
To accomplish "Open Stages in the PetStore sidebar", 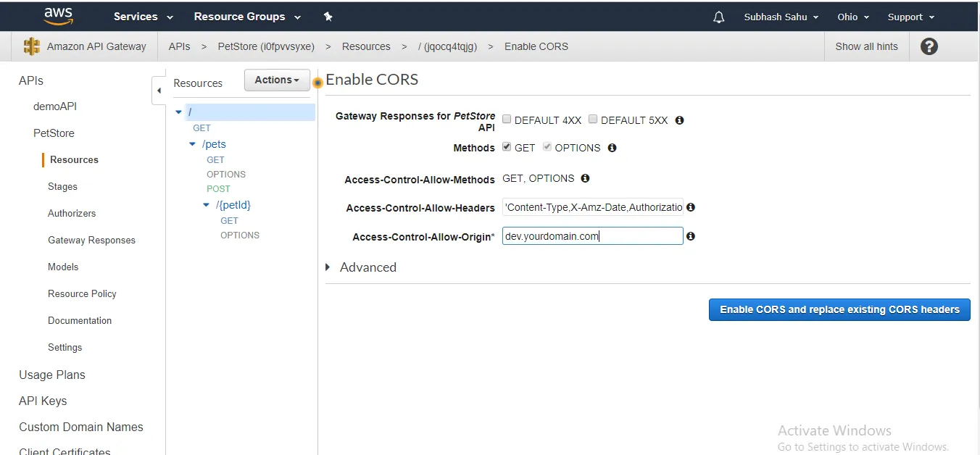I will 62,187.
